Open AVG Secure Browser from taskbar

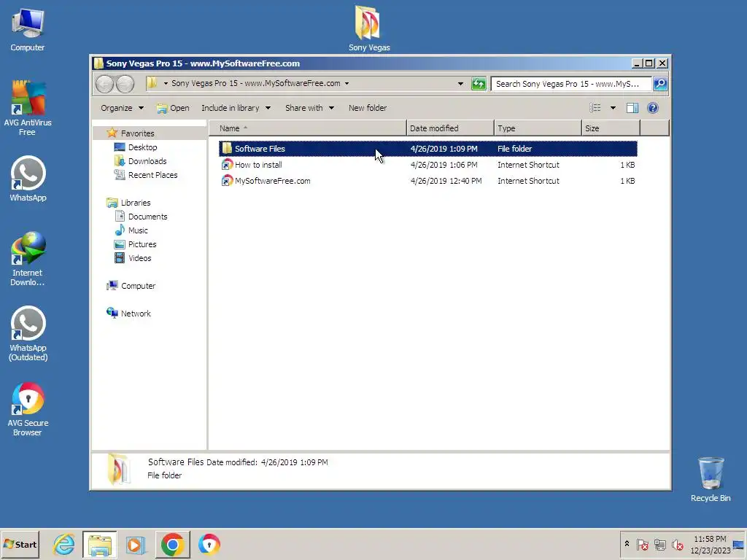209,544
